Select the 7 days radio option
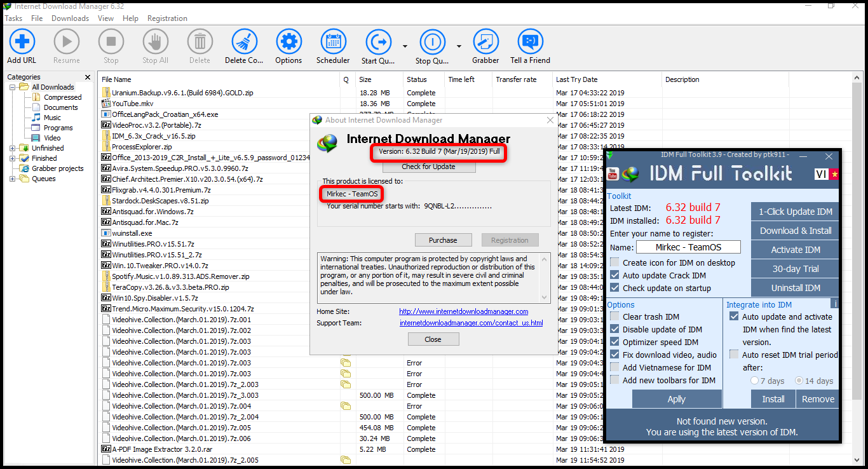 tap(754, 381)
